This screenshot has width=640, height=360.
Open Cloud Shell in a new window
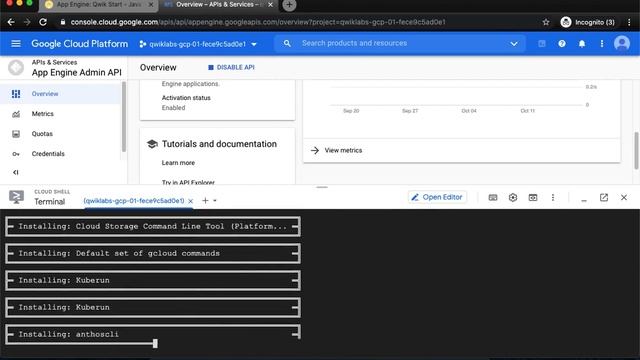[604, 198]
